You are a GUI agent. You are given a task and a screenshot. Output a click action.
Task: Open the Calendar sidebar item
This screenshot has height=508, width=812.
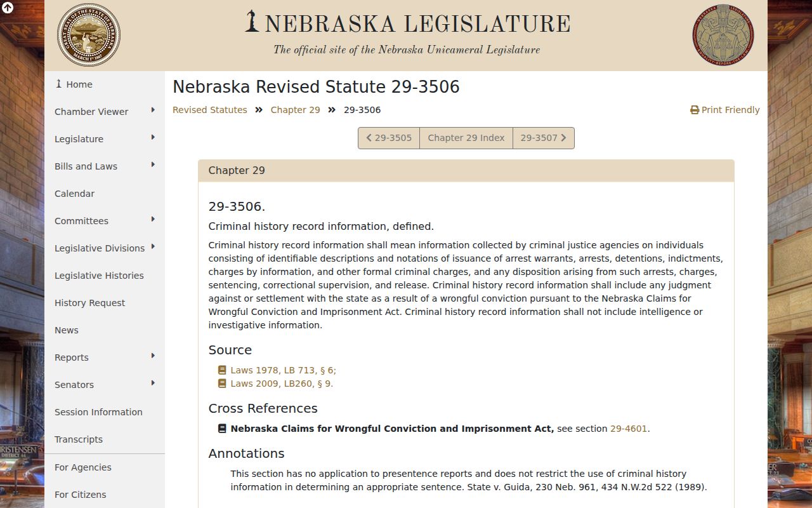click(x=105, y=194)
